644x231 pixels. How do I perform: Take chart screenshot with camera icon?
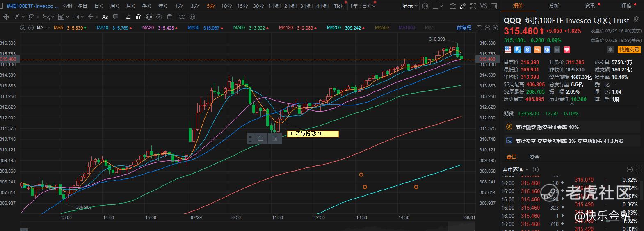tap(453, 6)
